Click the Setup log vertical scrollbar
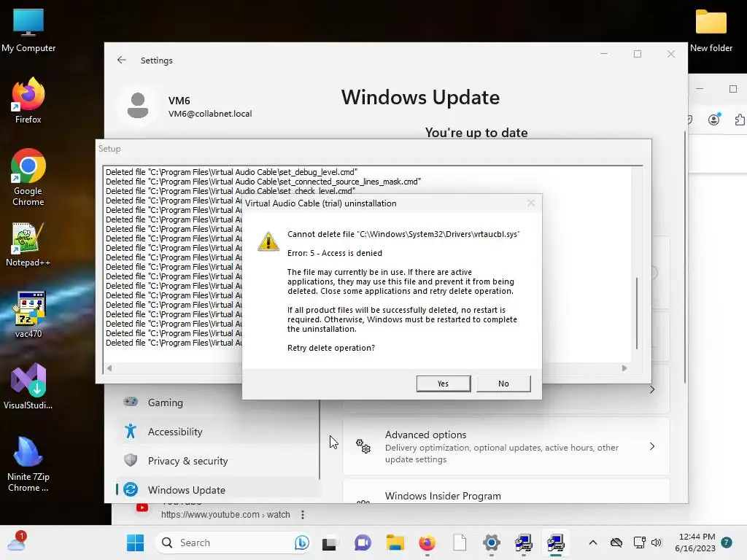747x560 pixels. (637, 314)
